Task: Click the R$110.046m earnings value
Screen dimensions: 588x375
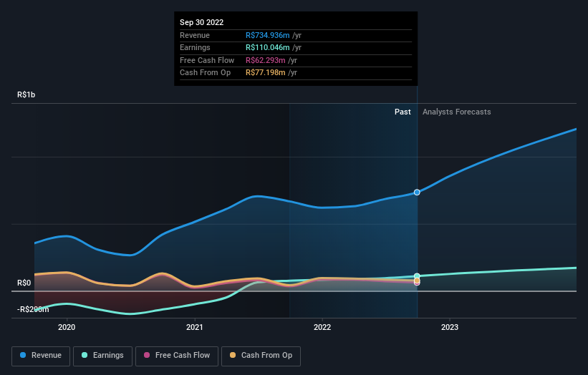Action: [268, 47]
